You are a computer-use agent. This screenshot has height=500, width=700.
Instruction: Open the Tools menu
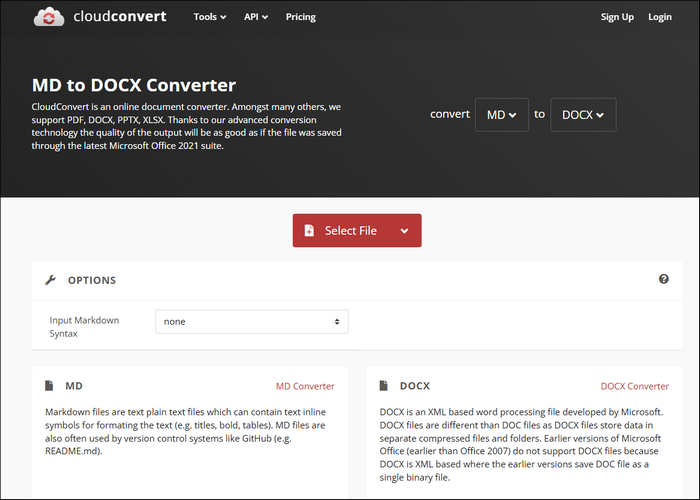[209, 17]
